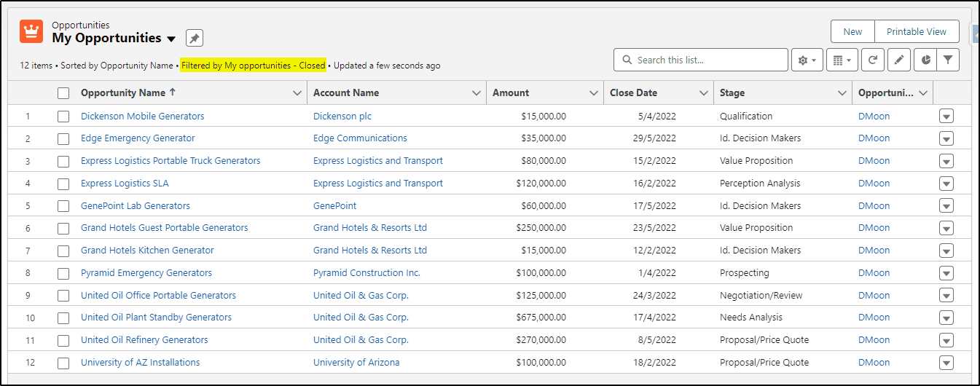The width and height of the screenshot is (980, 386).
Task: Click the Search this list field
Action: pyautogui.click(x=701, y=60)
